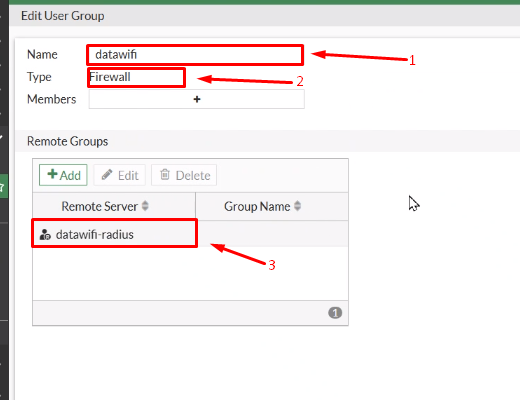Click the empty Group Name cell of datawifi-radius
The width and height of the screenshot is (520, 400).
[272, 234]
